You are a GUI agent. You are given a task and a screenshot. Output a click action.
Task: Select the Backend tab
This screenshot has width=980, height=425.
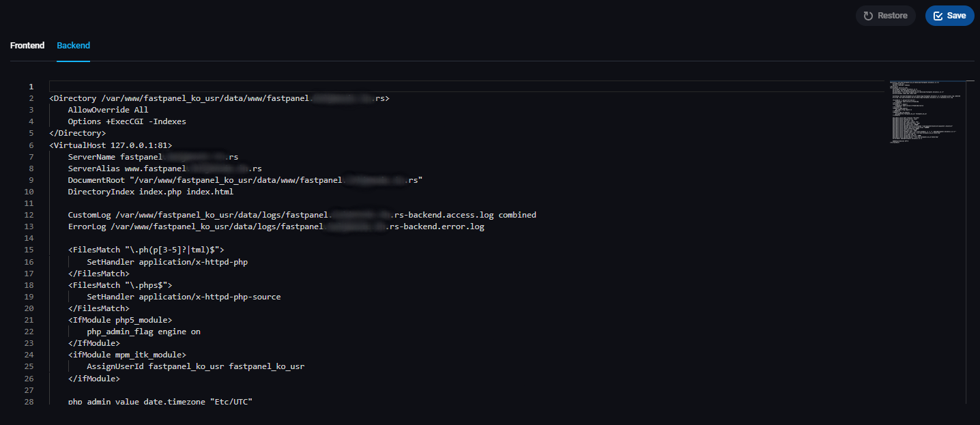click(73, 46)
